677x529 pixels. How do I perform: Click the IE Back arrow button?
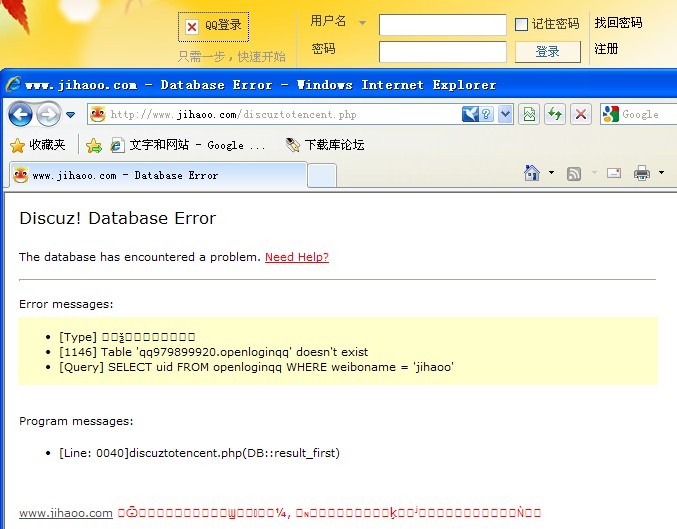click(x=20, y=114)
